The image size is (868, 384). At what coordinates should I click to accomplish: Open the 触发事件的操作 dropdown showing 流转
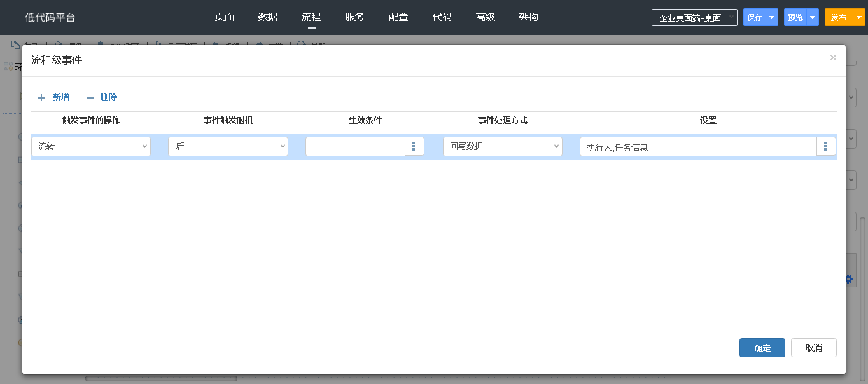[x=91, y=146]
